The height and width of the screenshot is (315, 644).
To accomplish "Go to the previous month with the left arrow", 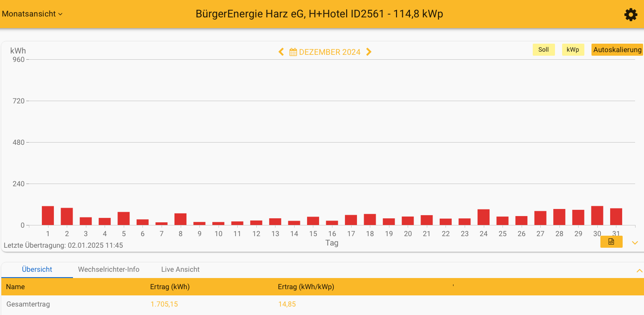I will click(x=281, y=52).
